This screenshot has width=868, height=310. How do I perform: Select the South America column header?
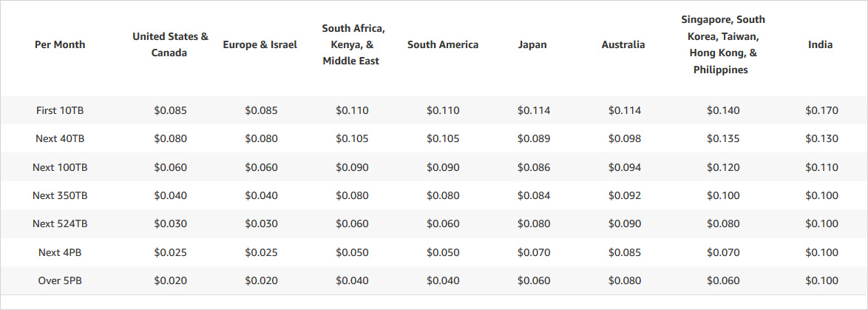coord(443,44)
